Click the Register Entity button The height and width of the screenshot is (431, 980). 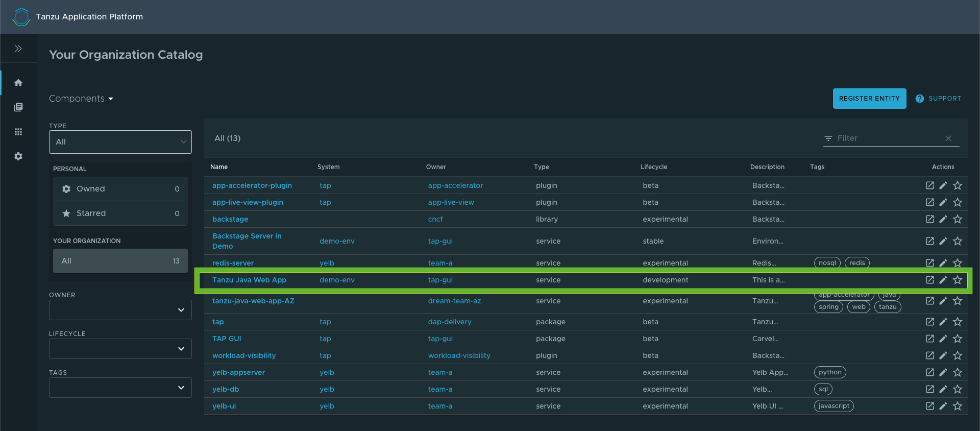[x=869, y=99]
